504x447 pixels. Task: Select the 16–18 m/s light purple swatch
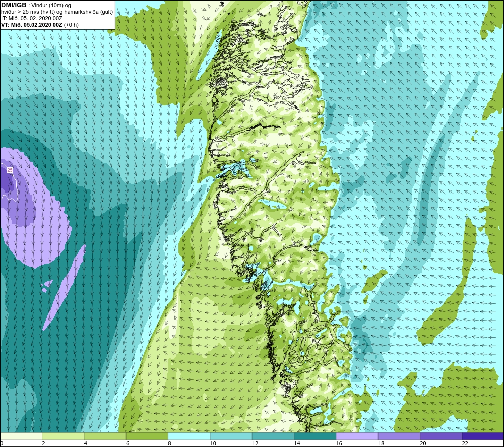click(x=357, y=436)
